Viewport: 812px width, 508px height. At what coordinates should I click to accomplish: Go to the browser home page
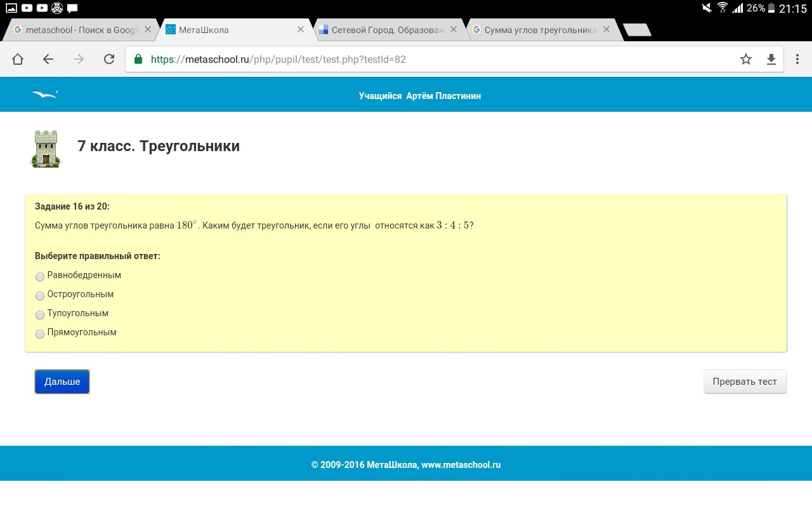click(18, 59)
